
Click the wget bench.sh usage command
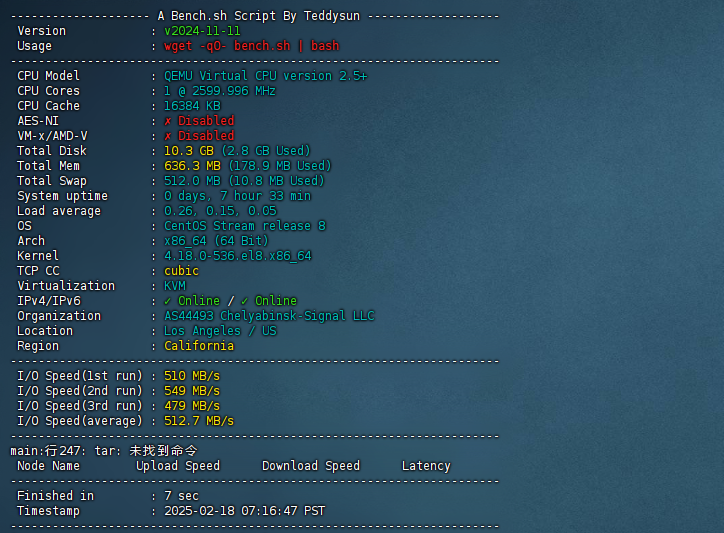coord(251,46)
